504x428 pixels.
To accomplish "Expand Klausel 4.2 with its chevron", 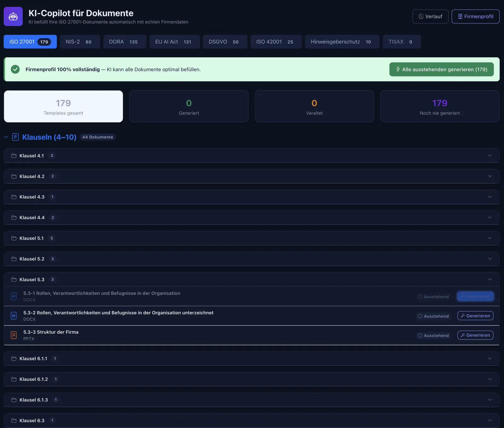I will pyautogui.click(x=490, y=176).
